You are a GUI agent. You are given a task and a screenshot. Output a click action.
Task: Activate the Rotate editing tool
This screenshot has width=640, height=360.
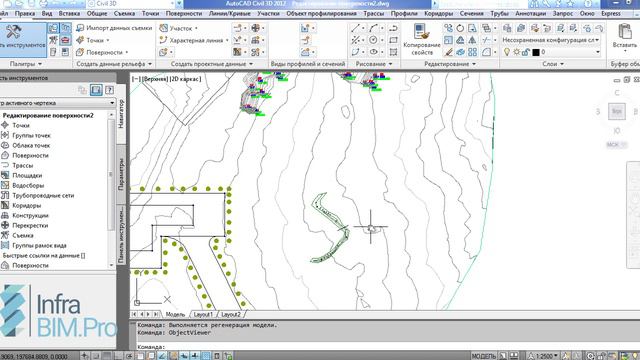tap(460, 28)
